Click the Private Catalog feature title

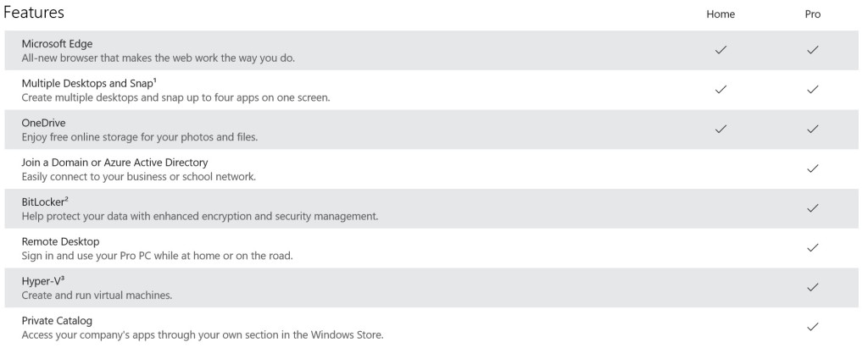pyautogui.click(x=57, y=320)
